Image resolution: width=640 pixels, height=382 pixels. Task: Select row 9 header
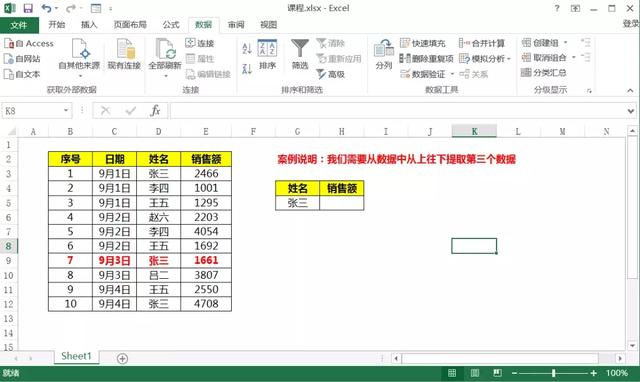pyautogui.click(x=9, y=260)
